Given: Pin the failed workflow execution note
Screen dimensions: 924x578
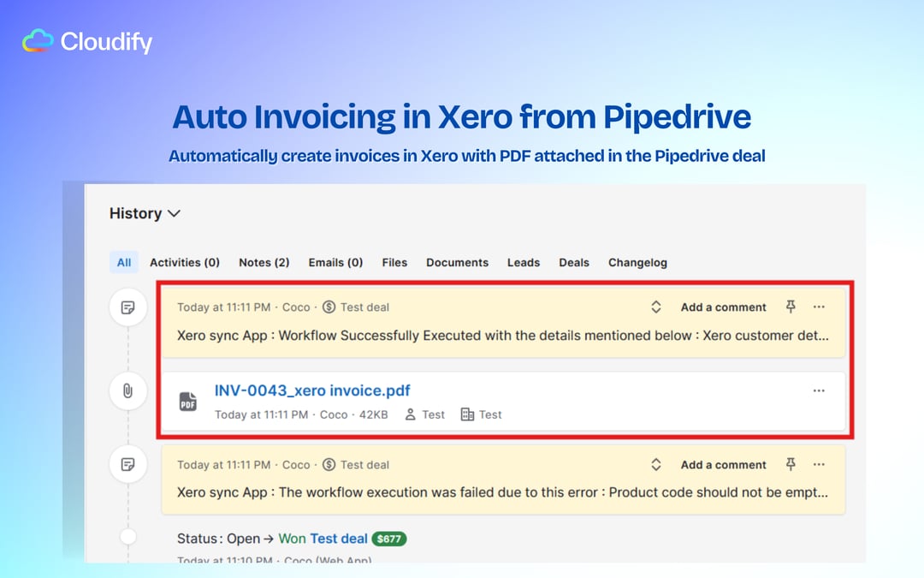Looking at the screenshot, I should point(790,464).
